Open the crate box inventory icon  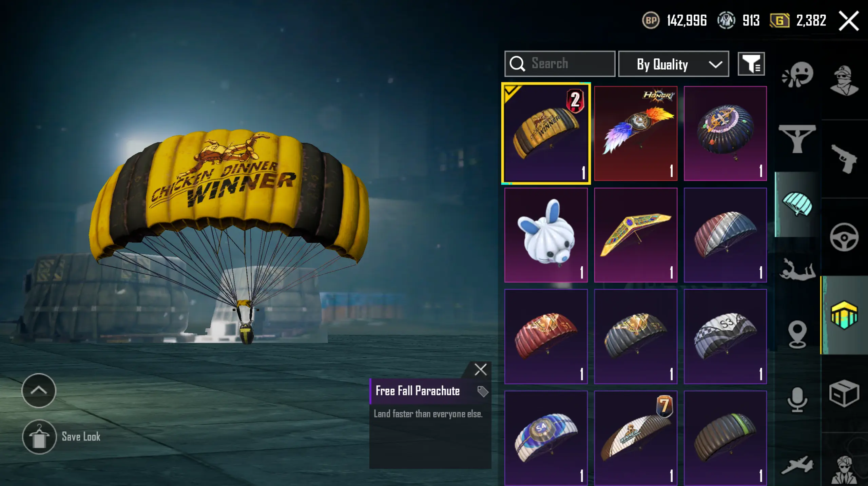844,393
